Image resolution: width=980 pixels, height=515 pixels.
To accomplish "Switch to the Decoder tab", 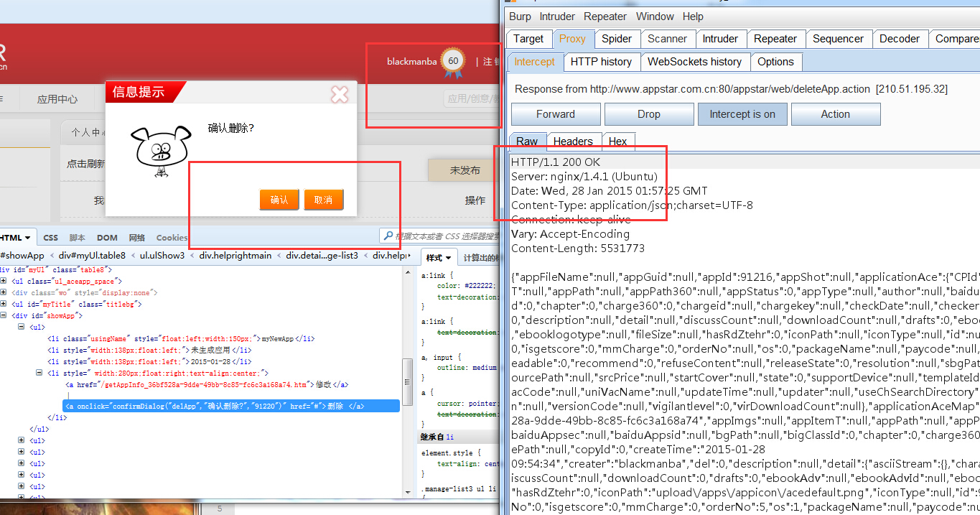I will point(900,39).
